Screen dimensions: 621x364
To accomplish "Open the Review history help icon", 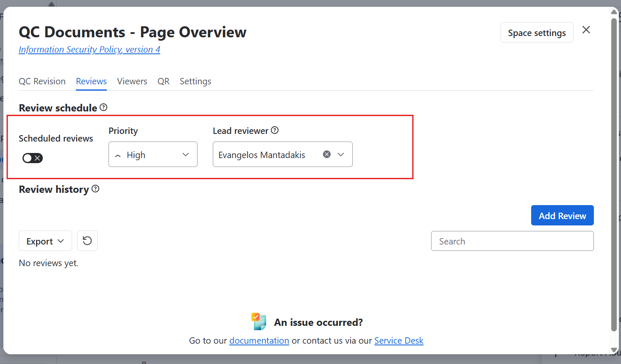I will pos(95,189).
